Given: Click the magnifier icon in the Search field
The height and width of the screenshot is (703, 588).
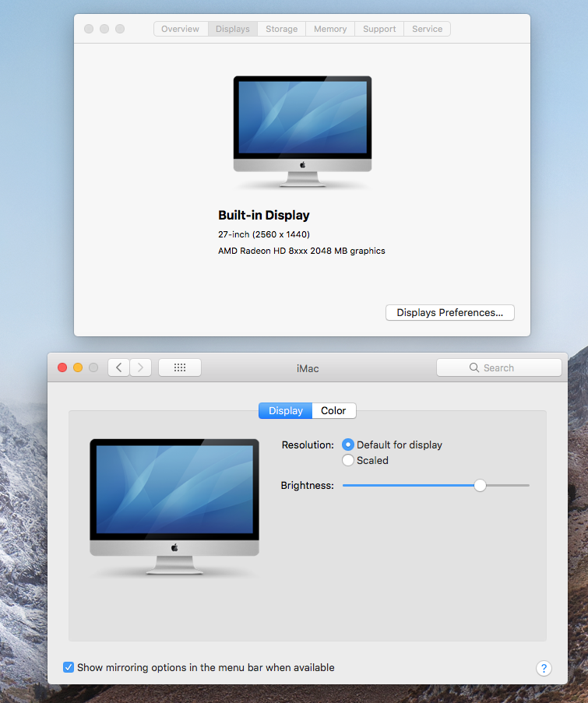Looking at the screenshot, I should pos(474,367).
